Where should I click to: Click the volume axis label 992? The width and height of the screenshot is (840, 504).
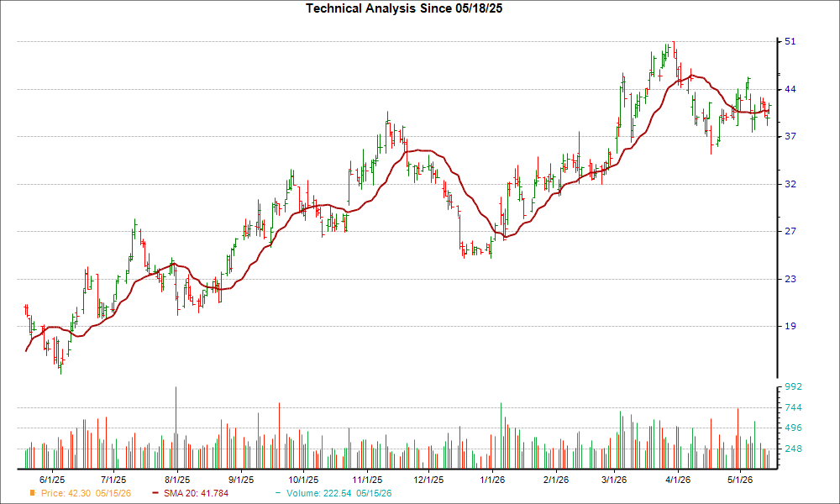pyautogui.click(x=794, y=386)
